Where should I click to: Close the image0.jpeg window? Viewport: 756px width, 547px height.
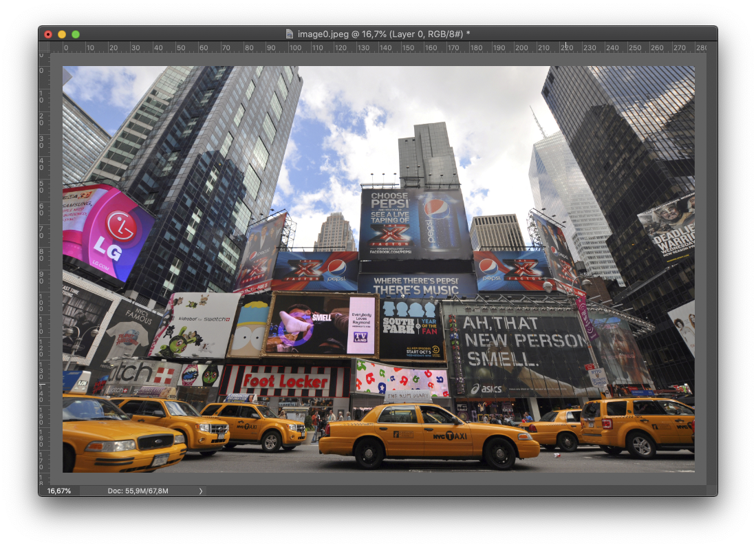pos(48,34)
